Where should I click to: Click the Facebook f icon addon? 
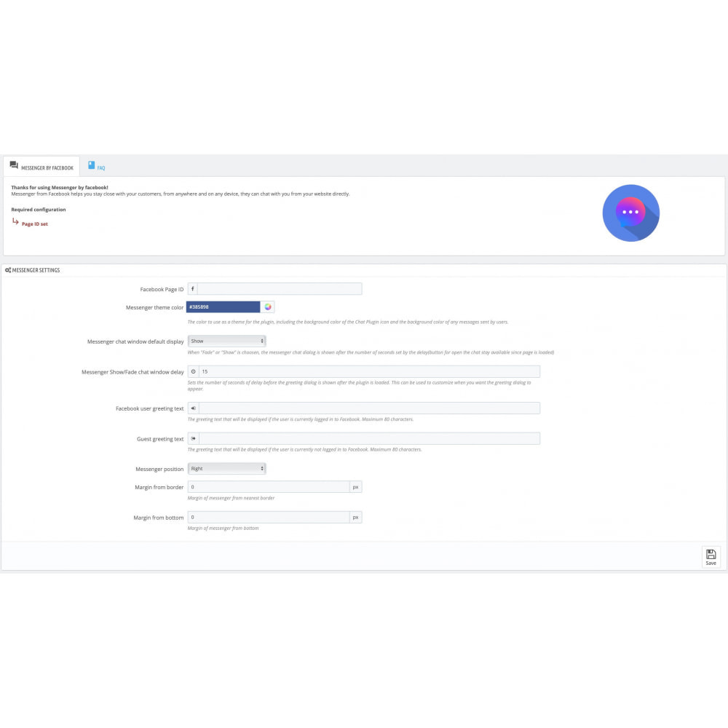click(193, 289)
